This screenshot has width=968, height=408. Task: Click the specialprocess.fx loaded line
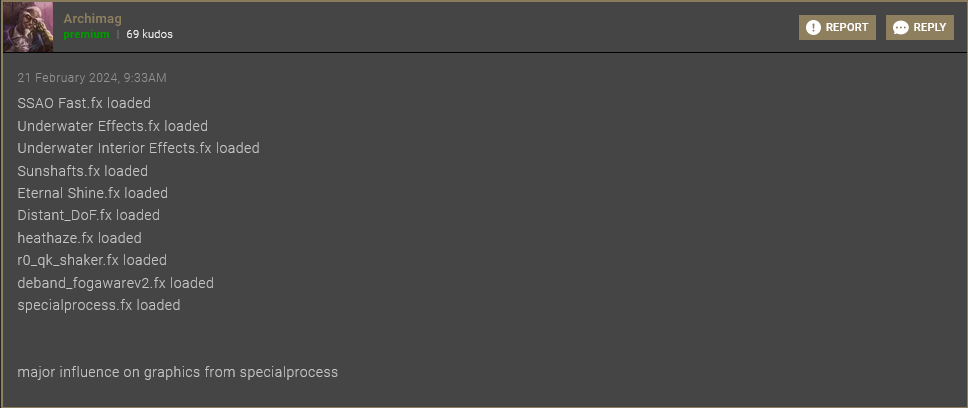tap(99, 305)
